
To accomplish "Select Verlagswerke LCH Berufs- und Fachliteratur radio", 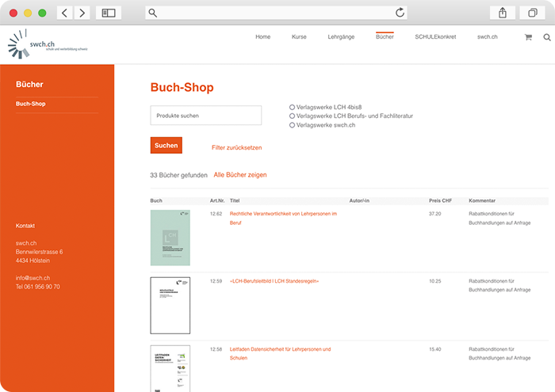I will [x=292, y=116].
